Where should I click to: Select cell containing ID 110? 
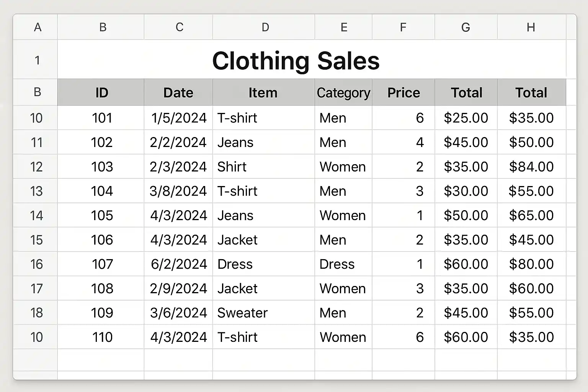pyautogui.click(x=102, y=337)
